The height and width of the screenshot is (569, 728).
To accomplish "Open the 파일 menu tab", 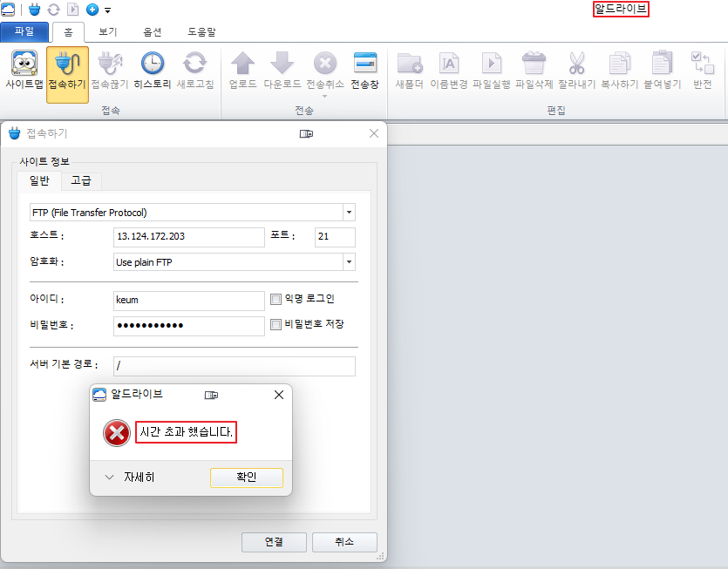I will coord(24,31).
